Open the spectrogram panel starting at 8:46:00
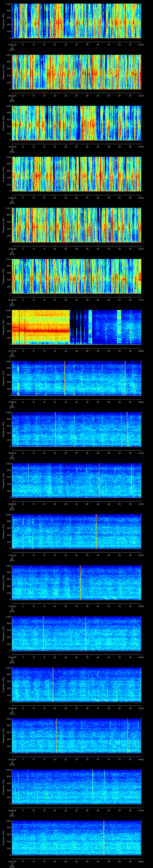153x868 pixels. click(77, 787)
